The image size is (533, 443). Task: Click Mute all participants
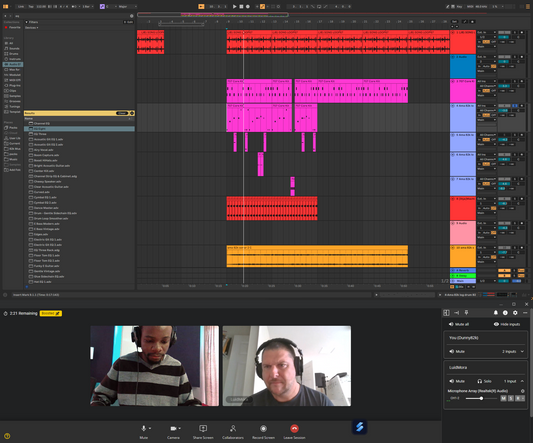click(x=459, y=324)
